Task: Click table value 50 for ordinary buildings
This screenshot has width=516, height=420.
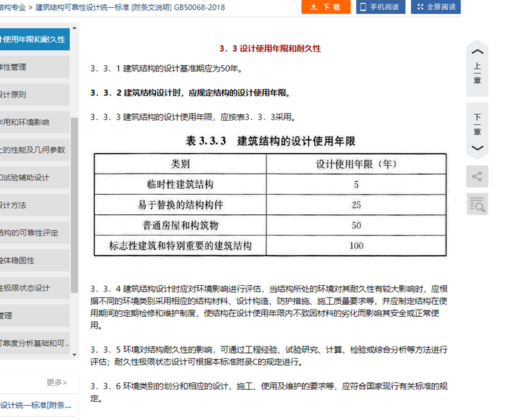Action: point(357,225)
